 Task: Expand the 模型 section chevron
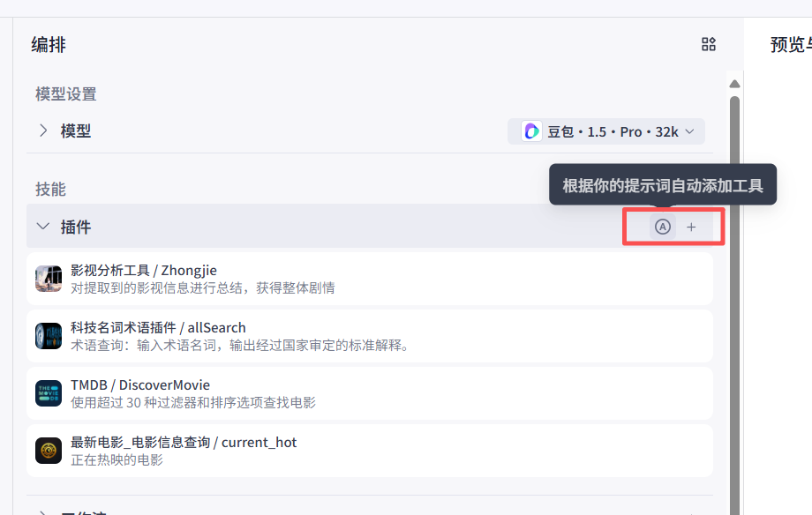point(43,131)
